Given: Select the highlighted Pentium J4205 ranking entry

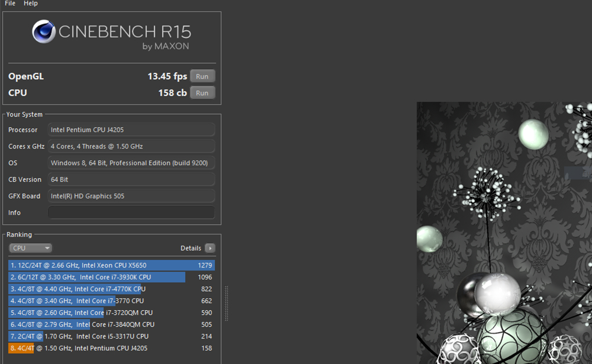Looking at the screenshot, I should [x=111, y=348].
